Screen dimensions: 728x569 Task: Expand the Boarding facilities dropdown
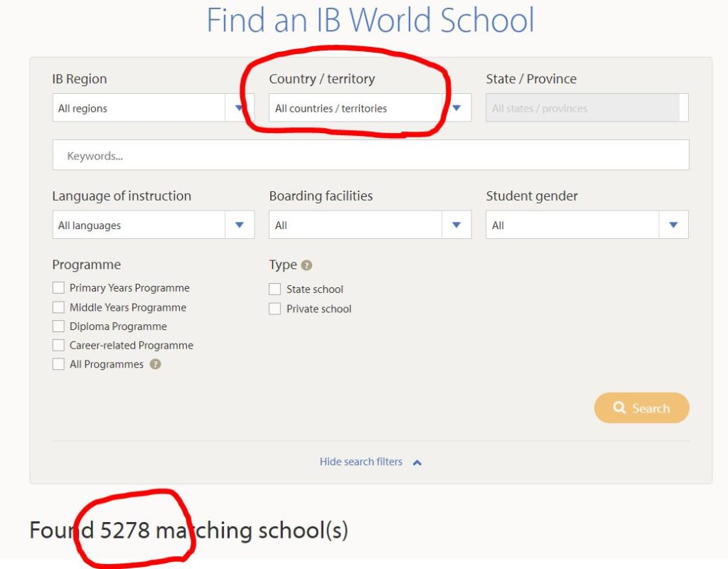[370, 225]
